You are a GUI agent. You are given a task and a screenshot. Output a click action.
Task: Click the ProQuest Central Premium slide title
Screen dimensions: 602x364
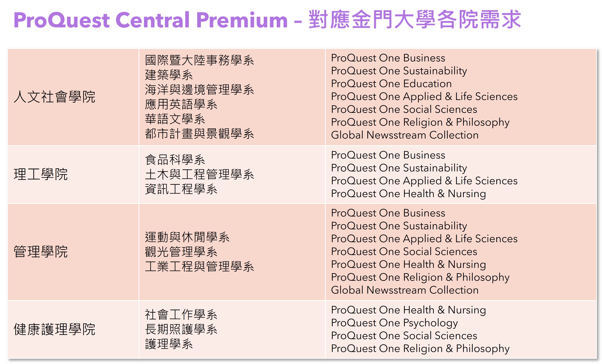click(x=267, y=20)
